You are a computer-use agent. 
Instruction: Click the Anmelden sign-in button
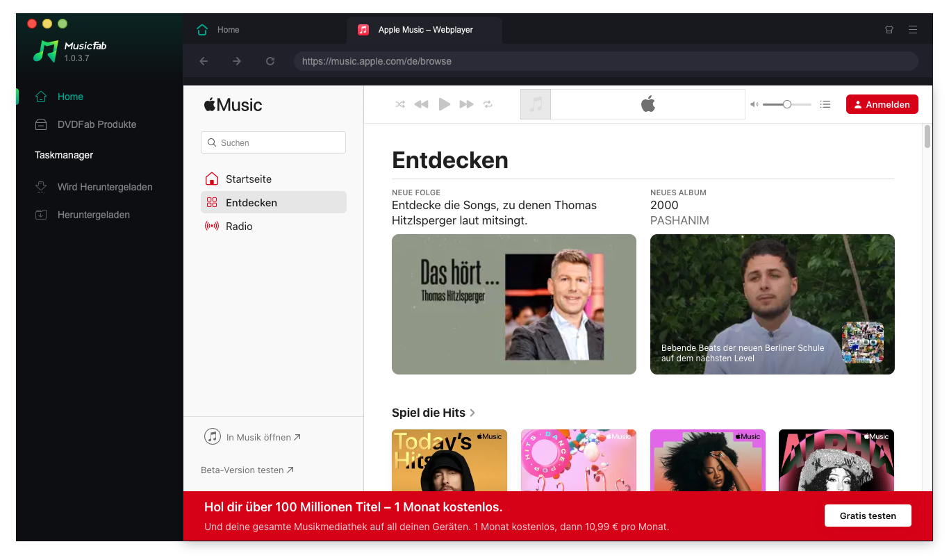tap(882, 104)
